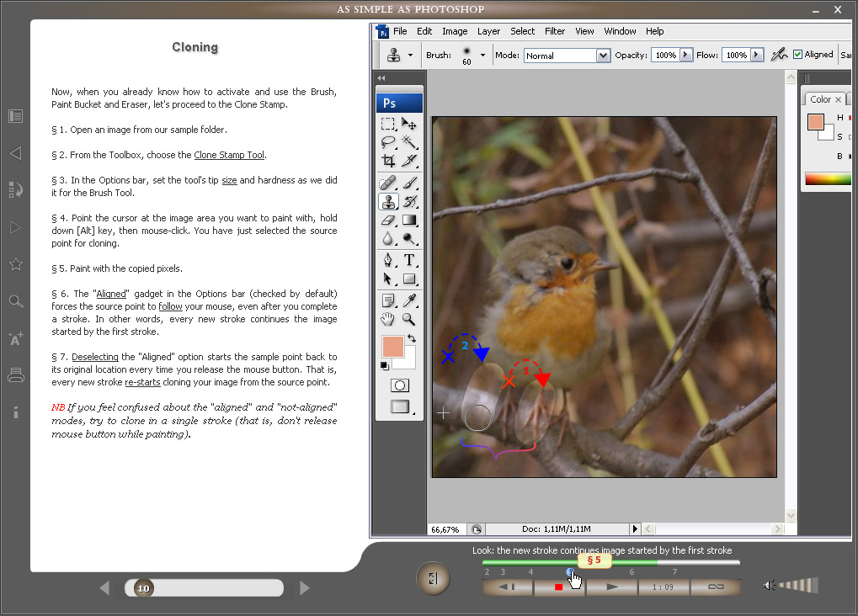
Task: Click the Deselecting link in step 7
Action: (x=94, y=357)
